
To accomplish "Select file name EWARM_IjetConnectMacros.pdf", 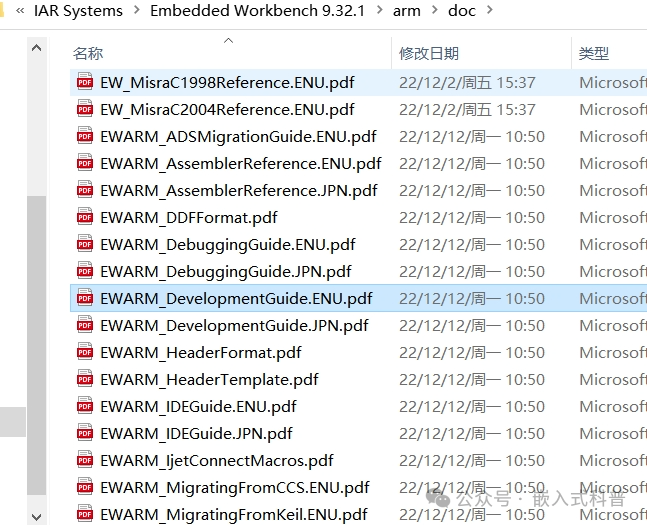I will pyautogui.click(x=217, y=461).
